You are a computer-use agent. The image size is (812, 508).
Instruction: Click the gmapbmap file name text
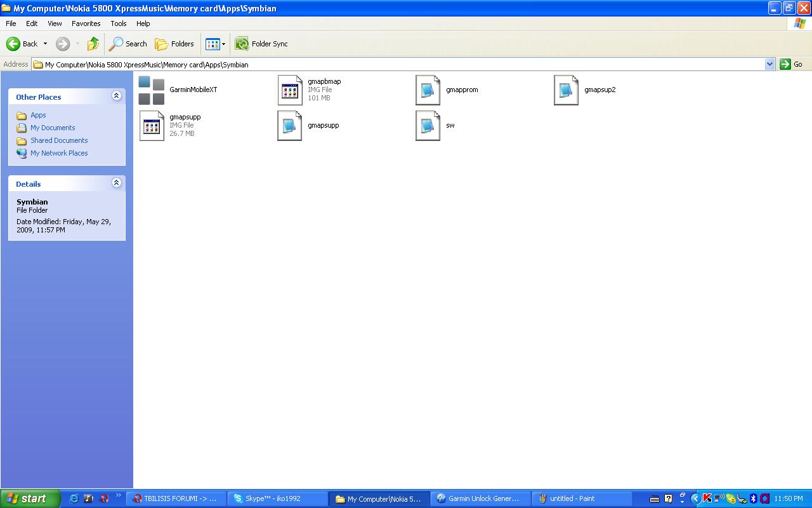[324, 81]
